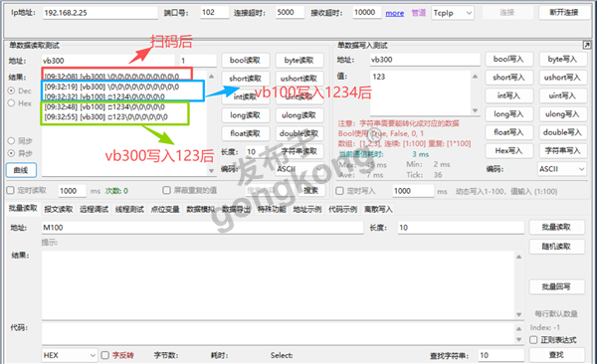Screen dimensions: 597x364
Task: Click the long读取 button
Action: coord(245,115)
